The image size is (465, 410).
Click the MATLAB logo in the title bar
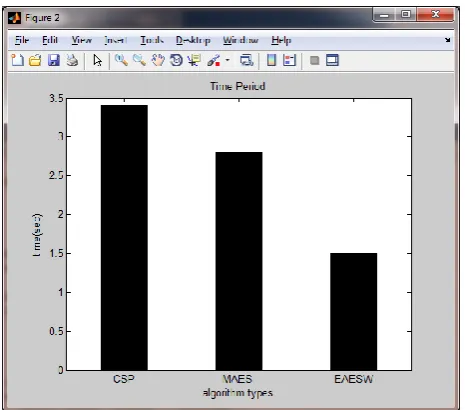[14, 18]
